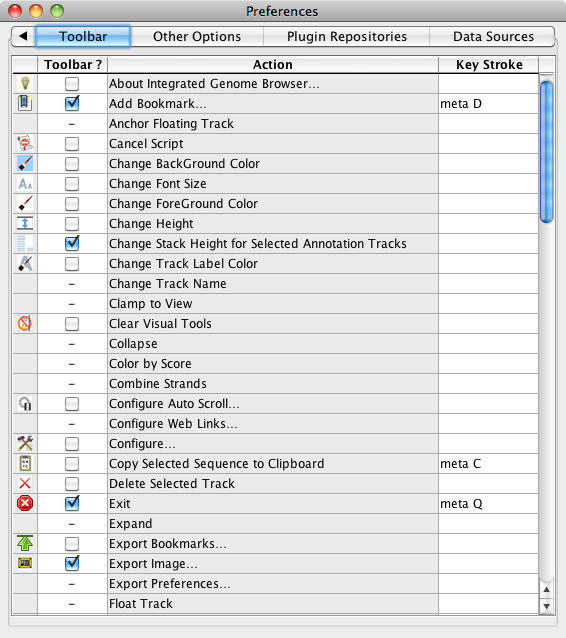Uncheck the Add Bookmark toolbar checkbox
Viewport: 566px width, 638px height.
pos(72,103)
